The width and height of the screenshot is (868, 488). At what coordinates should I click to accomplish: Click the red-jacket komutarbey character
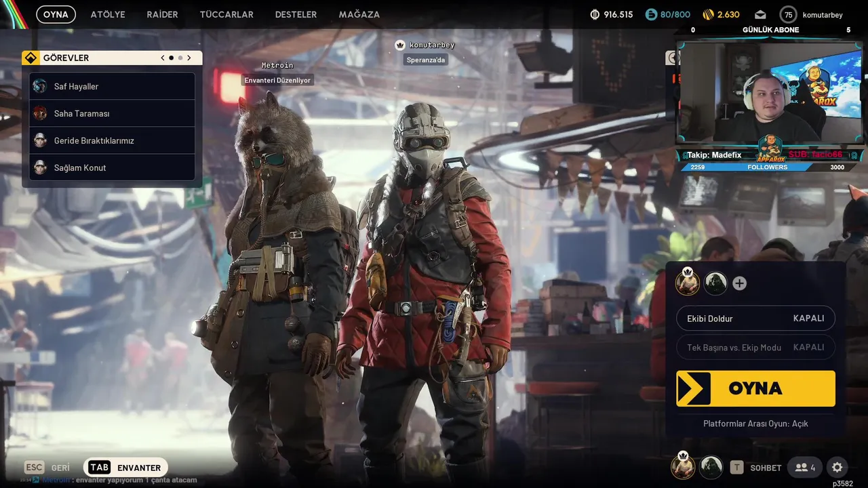424,291
